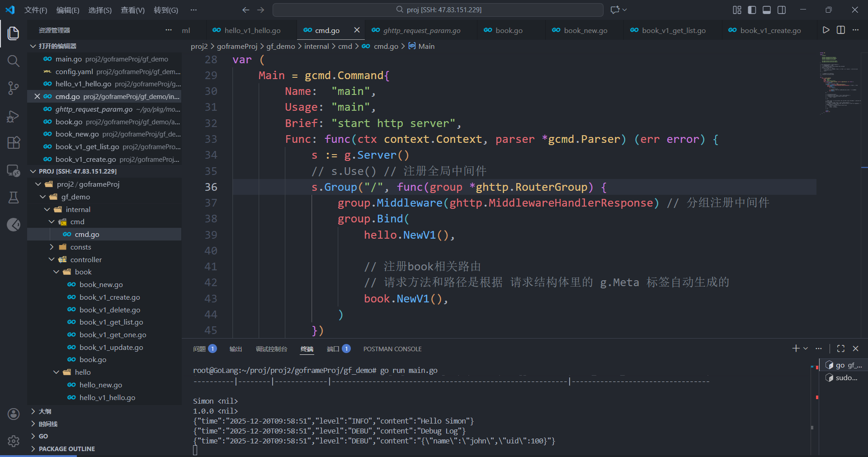Open the 调试控制台 debug console tab

point(271,349)
